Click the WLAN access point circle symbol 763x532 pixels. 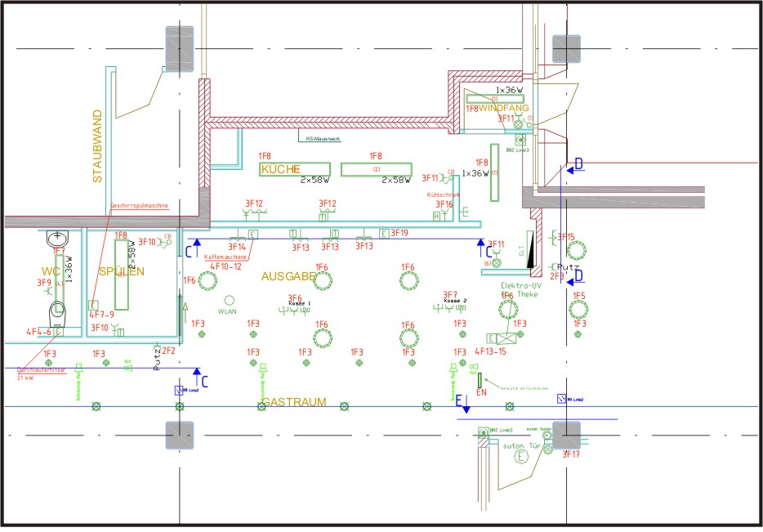point(230,300)
